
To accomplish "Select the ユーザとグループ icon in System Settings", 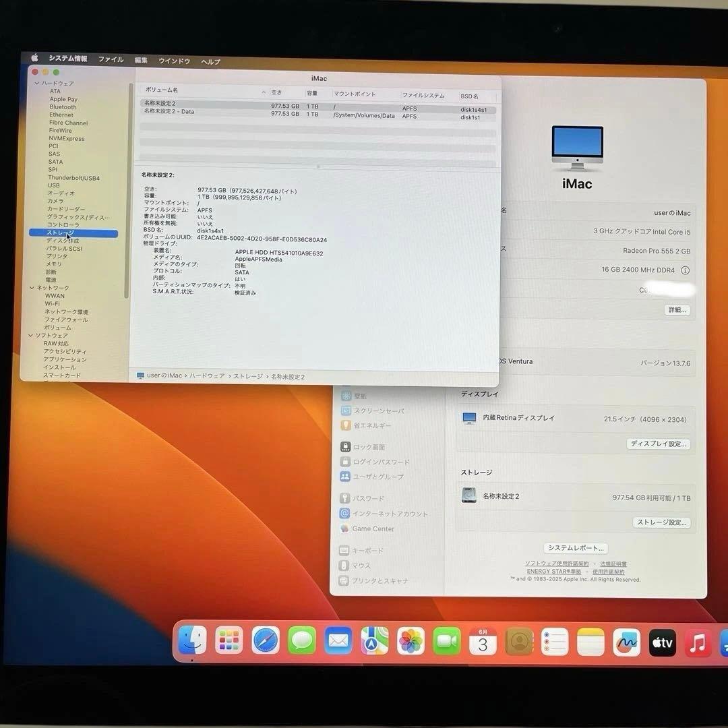I will [346, 477].
